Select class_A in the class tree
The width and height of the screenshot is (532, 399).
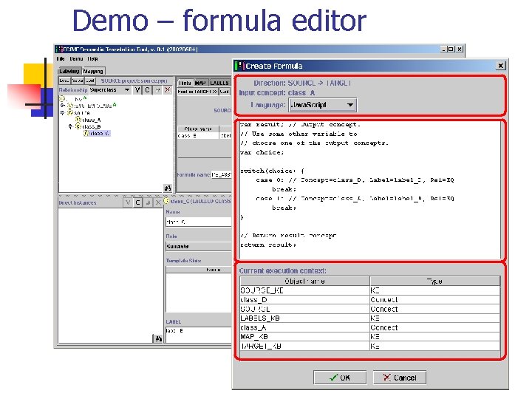click(92, 120)
